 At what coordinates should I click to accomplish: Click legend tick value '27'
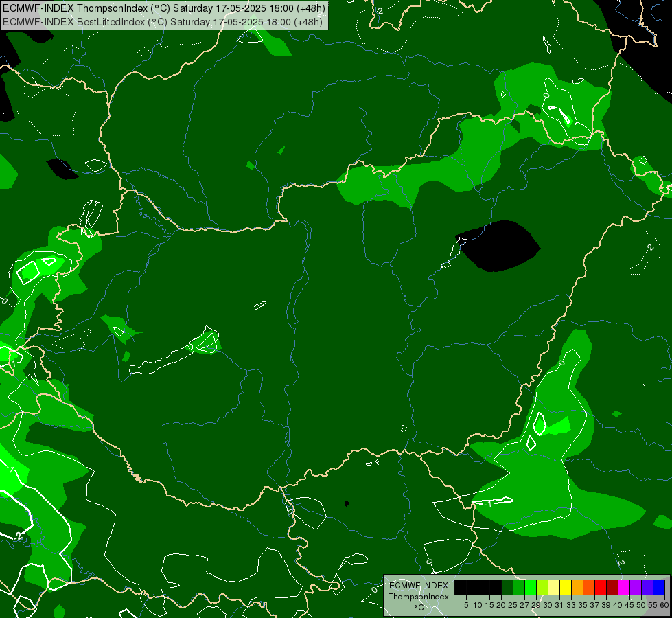click(524, 605)
